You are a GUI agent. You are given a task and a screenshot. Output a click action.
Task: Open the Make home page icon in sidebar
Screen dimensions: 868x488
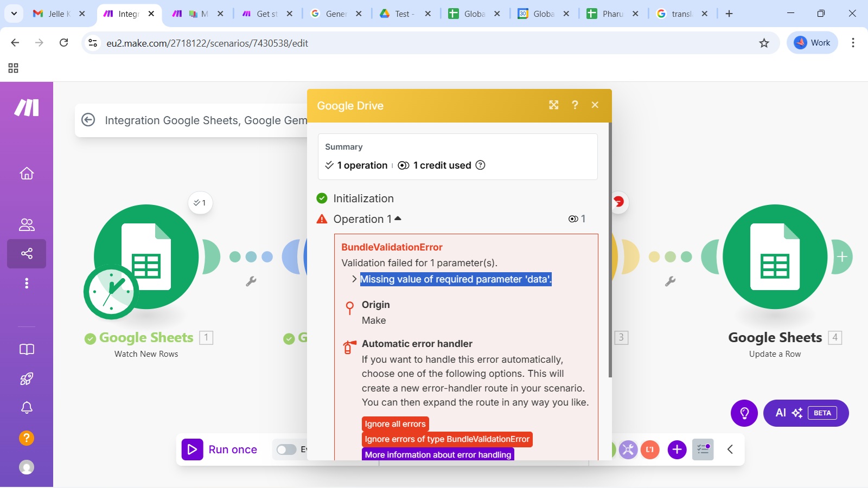tap(27, 174)
